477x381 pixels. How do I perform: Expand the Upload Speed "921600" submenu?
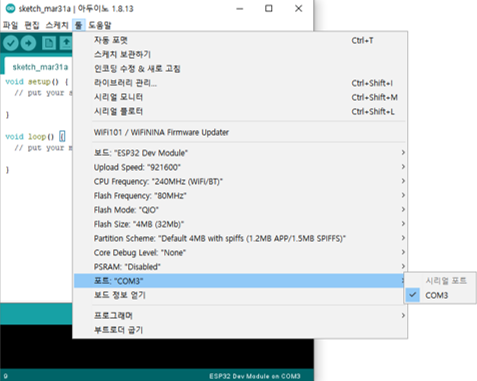[x=240, y=167]
